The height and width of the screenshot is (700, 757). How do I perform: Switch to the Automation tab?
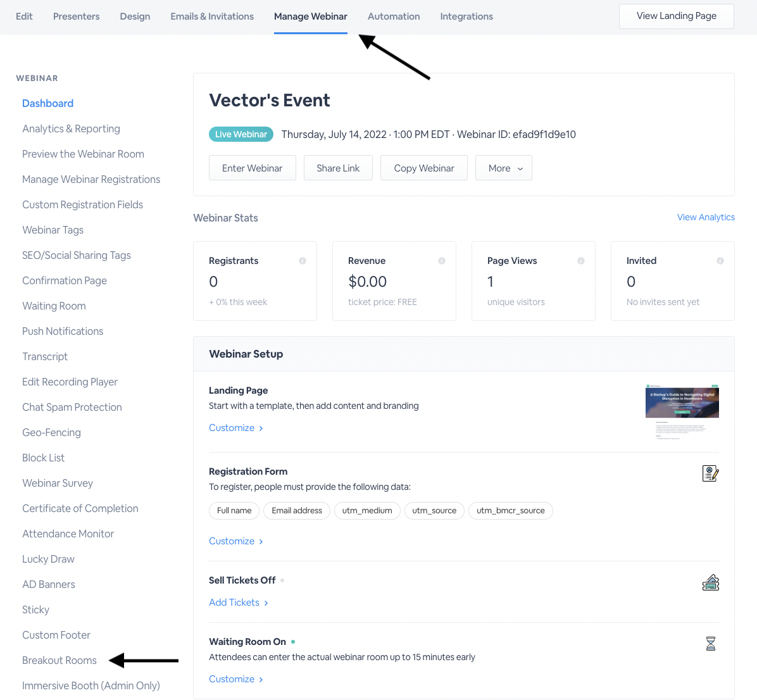tap(394, 16)
